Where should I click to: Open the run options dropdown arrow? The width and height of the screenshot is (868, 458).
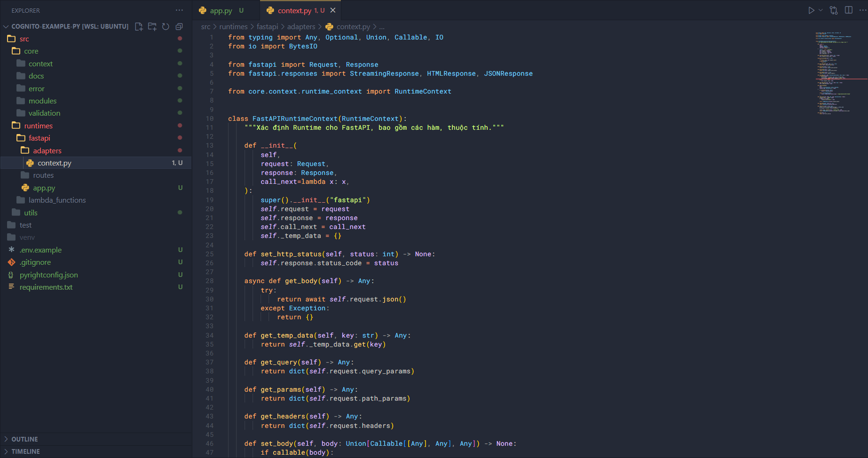[x=821, y=10]
